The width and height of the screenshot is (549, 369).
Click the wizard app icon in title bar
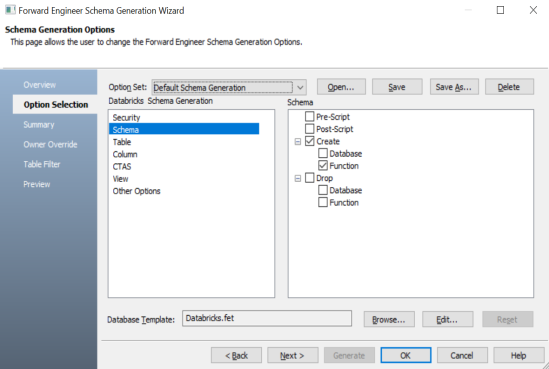pos(10,10)
